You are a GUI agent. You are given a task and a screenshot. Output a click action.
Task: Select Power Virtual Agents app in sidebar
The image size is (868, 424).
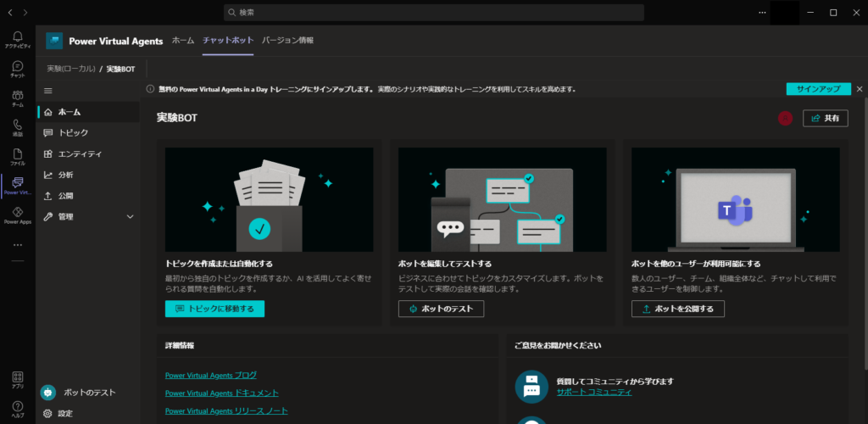pos(18,187)
